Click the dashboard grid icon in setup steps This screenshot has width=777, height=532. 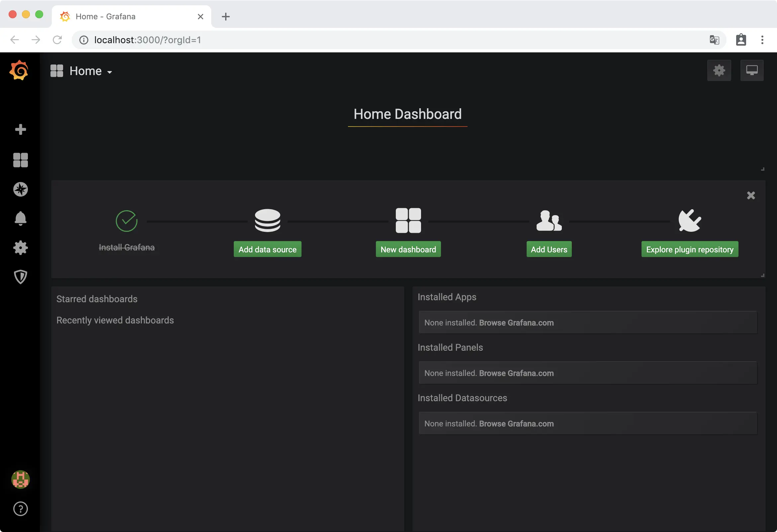click(408, 221)
